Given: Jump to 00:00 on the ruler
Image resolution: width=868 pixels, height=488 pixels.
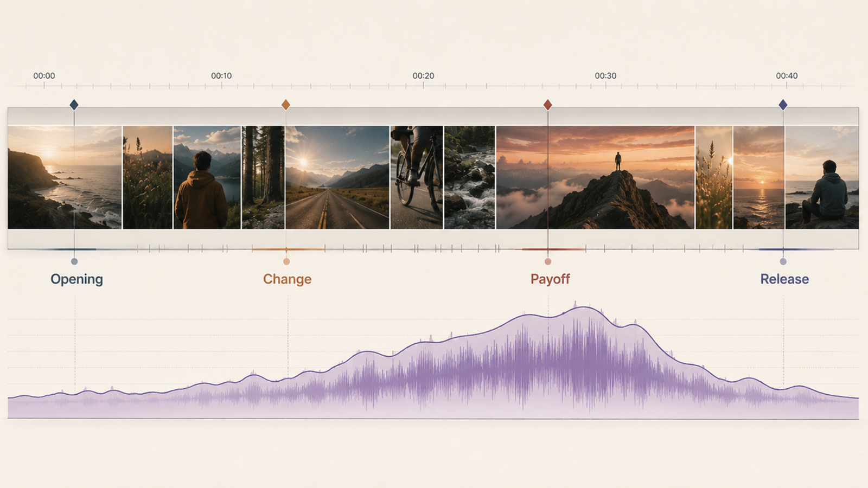Looking at the screenshot, I should (x=44, y=76).
